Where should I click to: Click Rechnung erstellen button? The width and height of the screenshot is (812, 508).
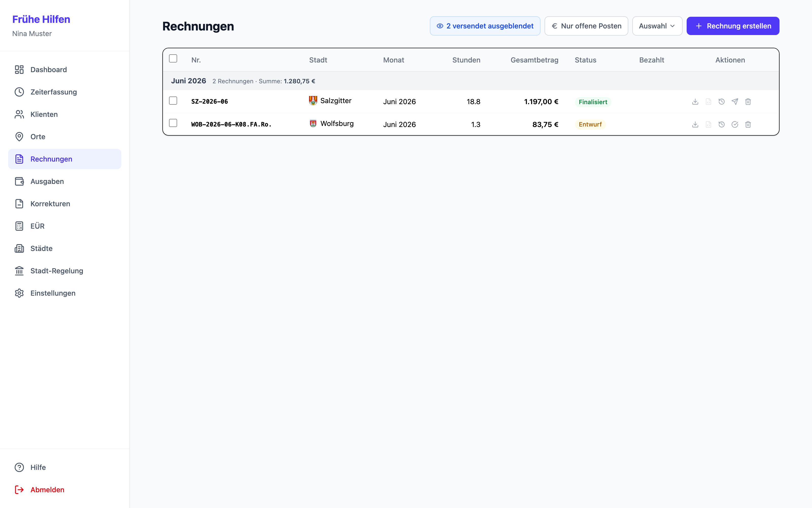(733, 26)
